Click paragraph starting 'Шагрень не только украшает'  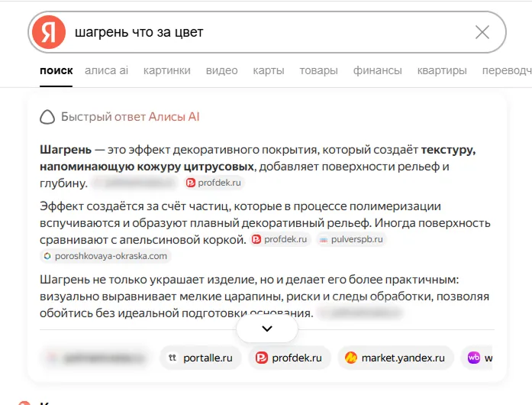pos(264,296)
